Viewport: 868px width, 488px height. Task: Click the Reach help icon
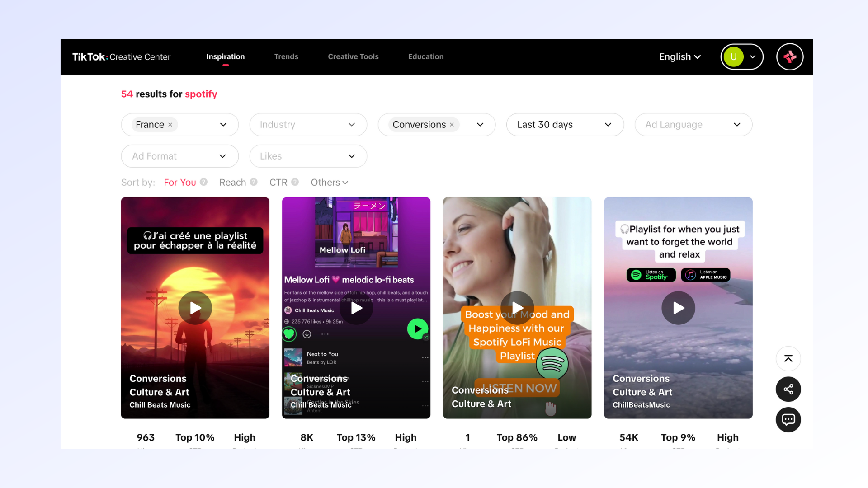(254, 182)
